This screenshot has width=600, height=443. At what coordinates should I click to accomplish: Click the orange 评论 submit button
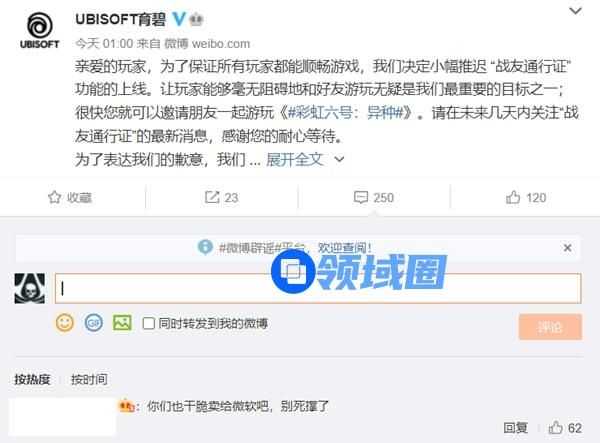[550, 327]
